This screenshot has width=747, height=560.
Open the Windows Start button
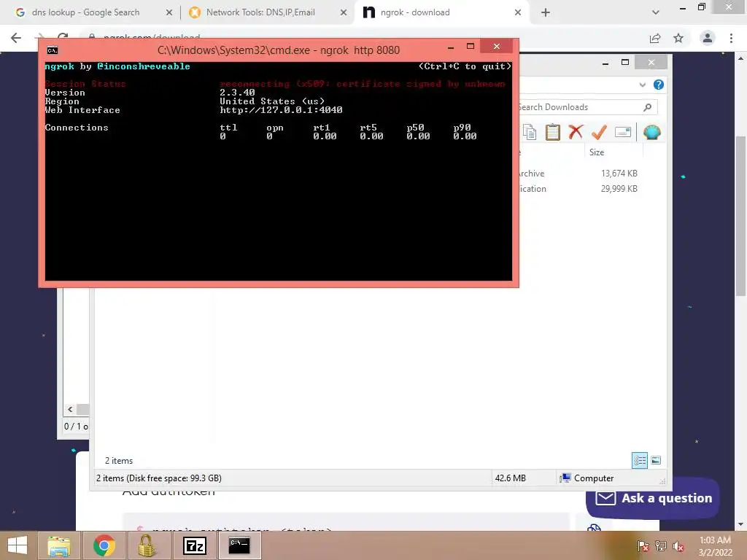pyautogui.click(x=18, y=545)
